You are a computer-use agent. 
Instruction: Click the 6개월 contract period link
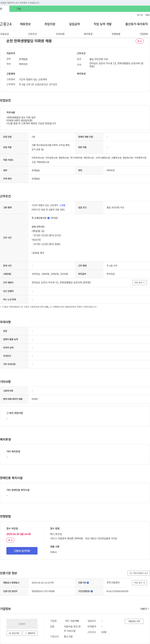(63, 205)
